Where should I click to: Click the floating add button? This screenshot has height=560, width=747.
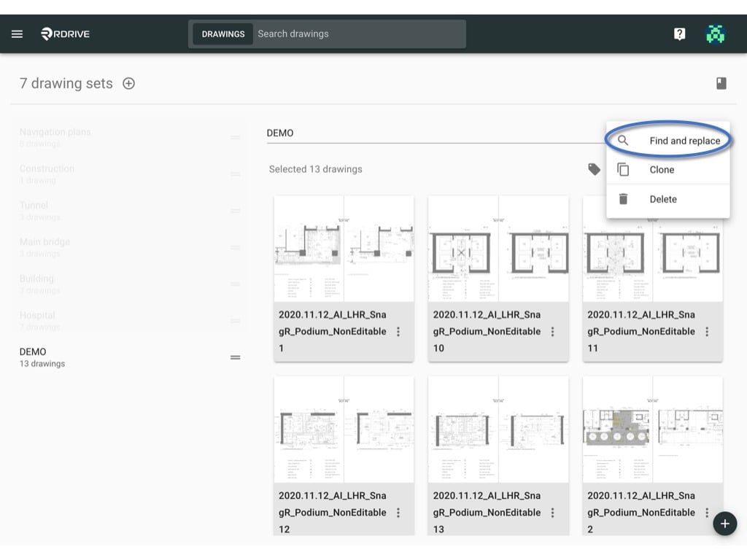point(724,524)
